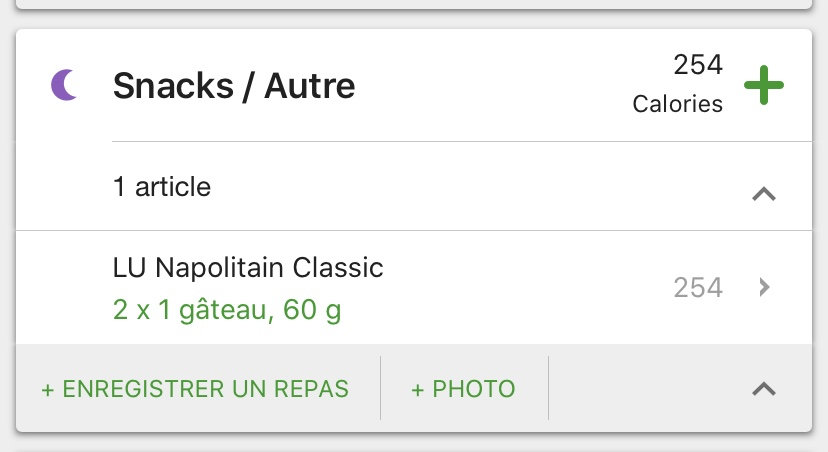Tap empty area between 1 article and chevron

click(x=480, y=187)
